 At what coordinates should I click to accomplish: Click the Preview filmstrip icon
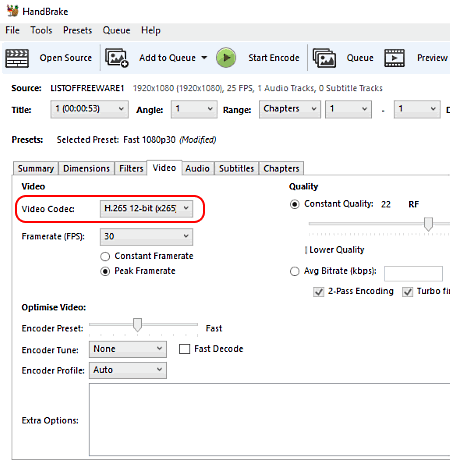tap(394, 58)
